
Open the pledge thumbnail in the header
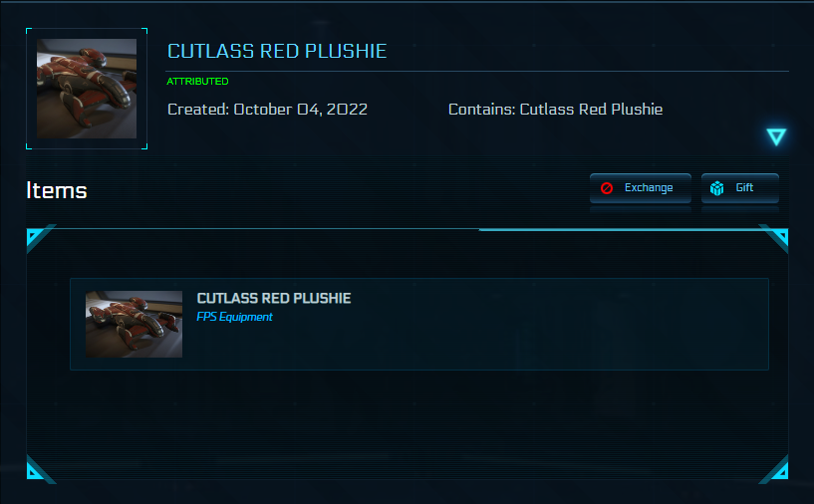pyautogui.click(x=87, y=89)
